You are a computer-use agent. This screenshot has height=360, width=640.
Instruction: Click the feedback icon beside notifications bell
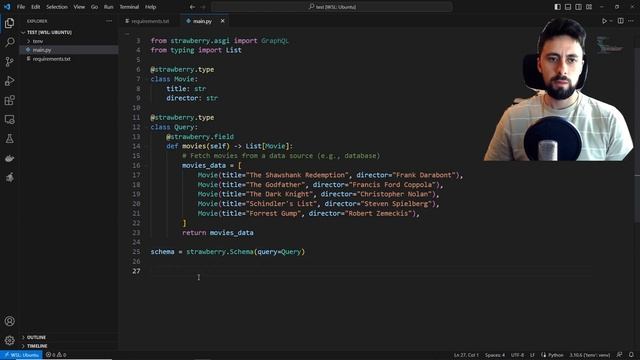[x=620, y=355]
